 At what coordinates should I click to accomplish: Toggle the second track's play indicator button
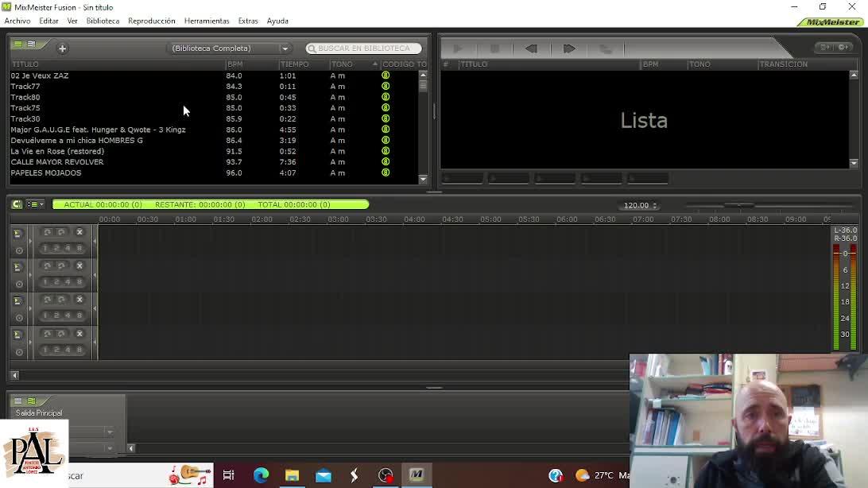tap(17, 267)
